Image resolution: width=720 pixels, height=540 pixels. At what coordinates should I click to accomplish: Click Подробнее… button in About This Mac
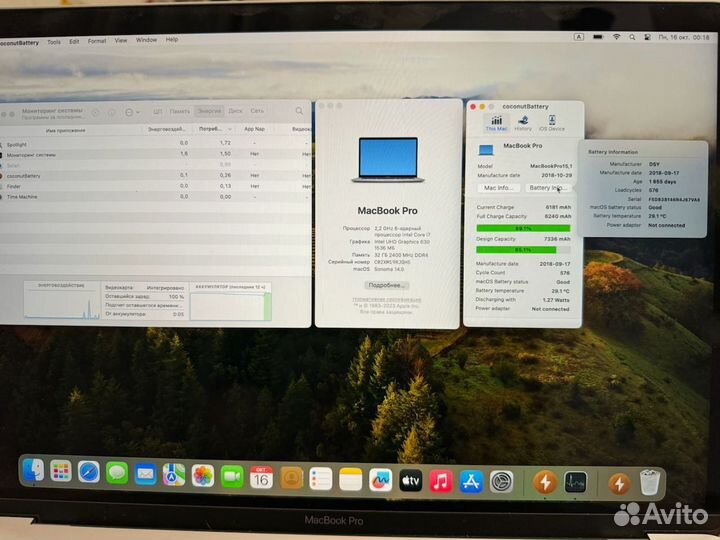click(387, 285)
